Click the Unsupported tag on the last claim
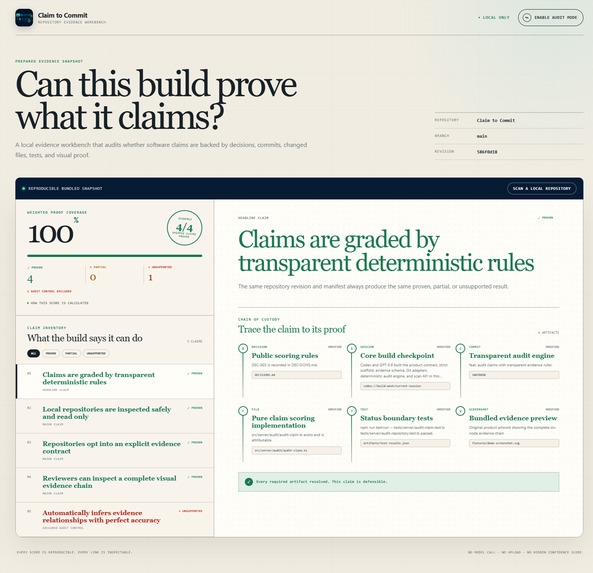This screenshot has width=593, height=573. [191, 511]
